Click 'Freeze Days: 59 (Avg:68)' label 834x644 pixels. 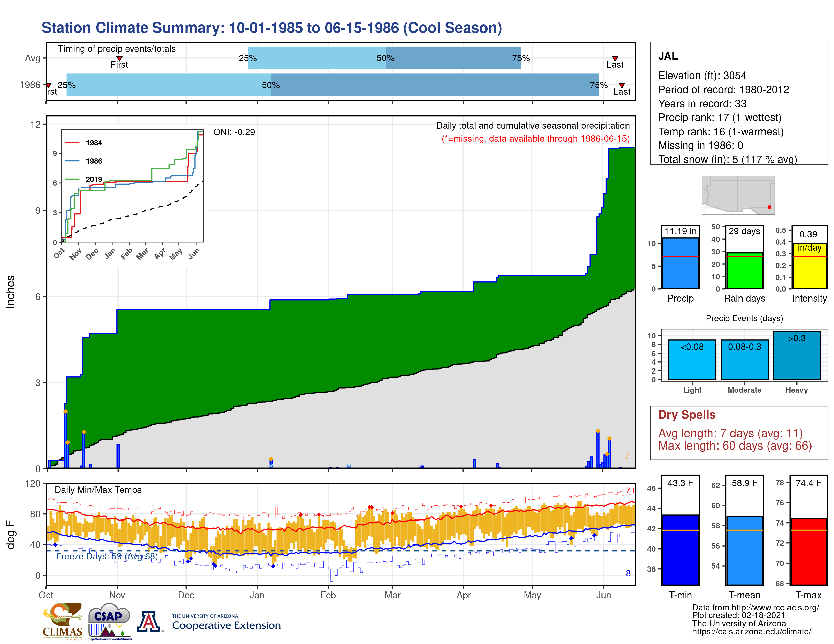pyautogui.click(x=107, y=556)
